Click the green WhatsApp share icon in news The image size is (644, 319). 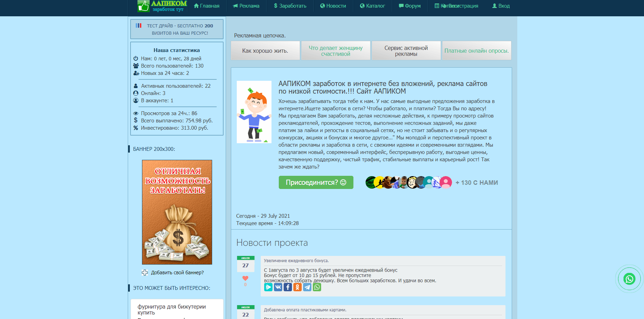[317, 287]
